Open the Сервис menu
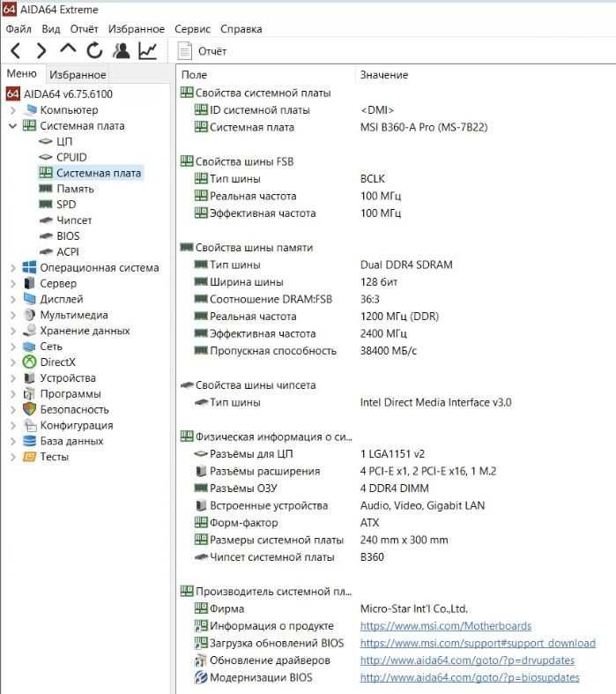Screen dimensions: 616x694 point(192,29)
